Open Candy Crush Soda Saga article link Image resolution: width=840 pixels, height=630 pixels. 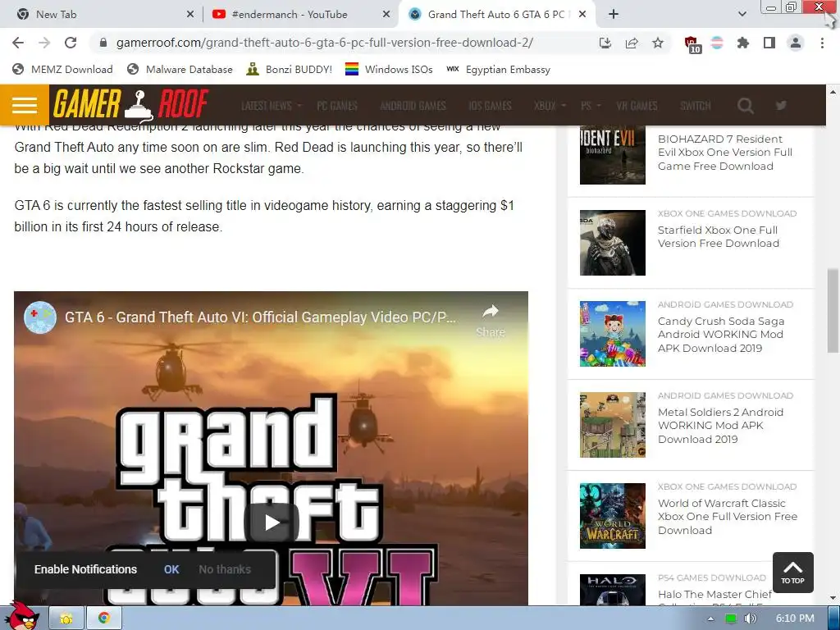coord(720,335)
